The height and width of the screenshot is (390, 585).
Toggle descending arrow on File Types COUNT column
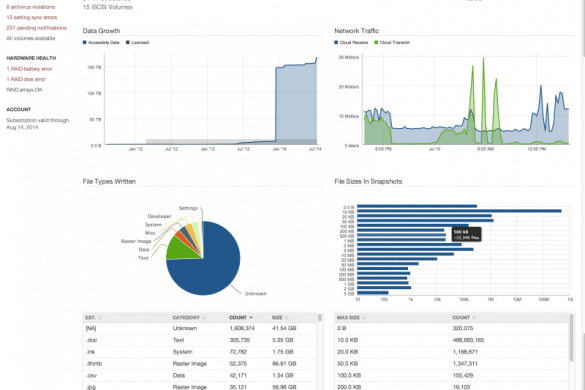(251, 318)
